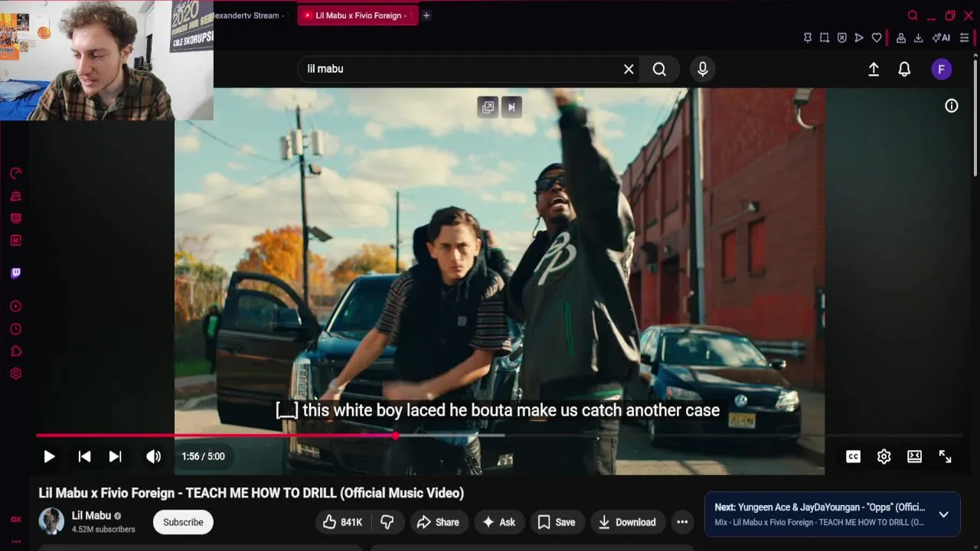Click the 1:56 / 5:00 time display
Screen dimensions: 980x551
click(x=203, y=456)
